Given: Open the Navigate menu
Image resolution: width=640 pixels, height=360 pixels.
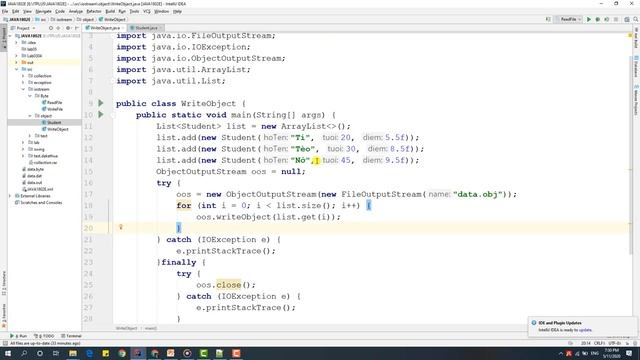Looking at the screenshot, I should [x=43, y=11].
